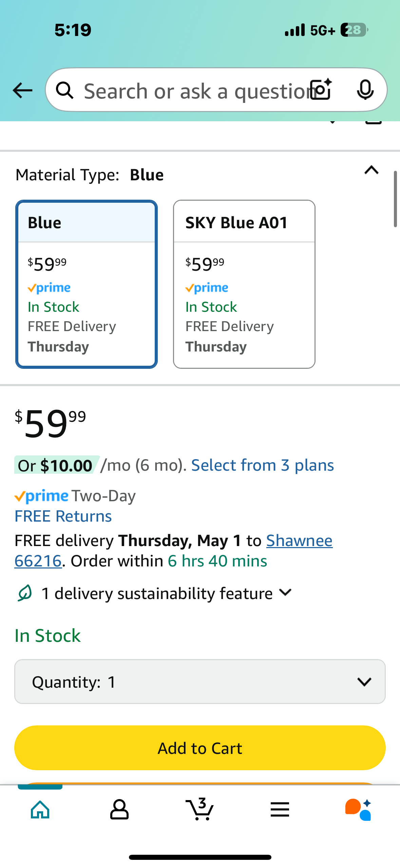400x868 pixels.
Task: Open the Quantity dropdown
Action: (200, 682)
